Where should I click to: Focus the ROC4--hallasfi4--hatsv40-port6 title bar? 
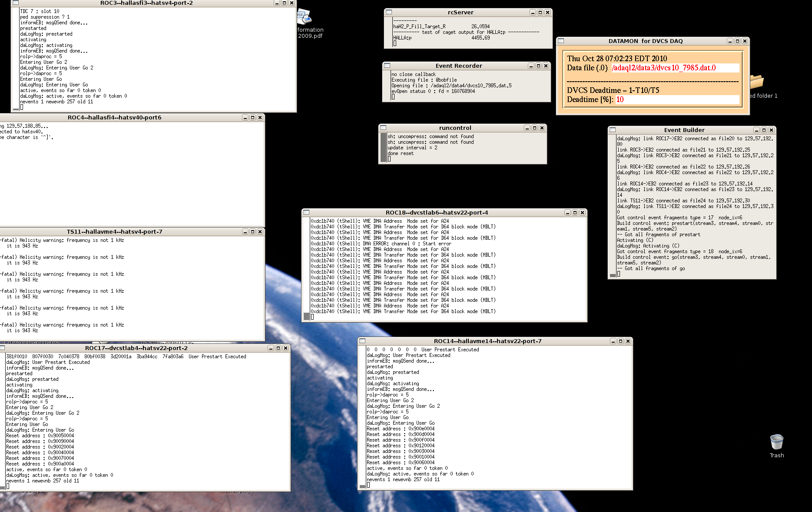[x=115, y=118]
